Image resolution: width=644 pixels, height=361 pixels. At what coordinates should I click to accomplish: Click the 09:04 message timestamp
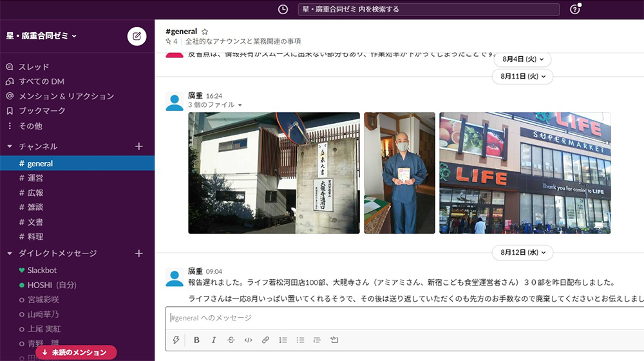214,271
